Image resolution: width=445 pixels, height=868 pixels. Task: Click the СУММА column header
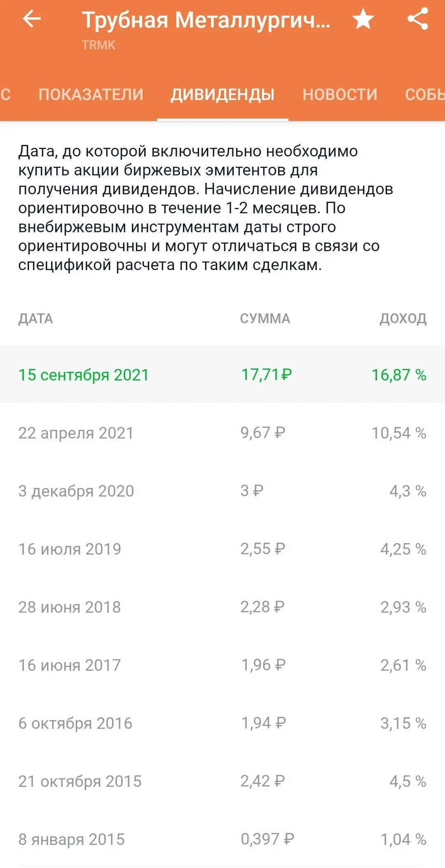pos(265,318)
